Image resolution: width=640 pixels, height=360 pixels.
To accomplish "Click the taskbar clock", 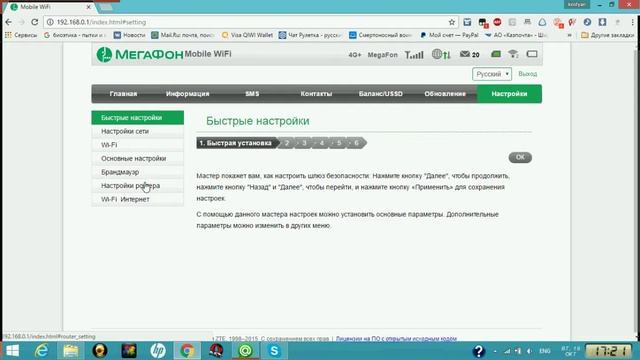I will [x=609, y=351].
